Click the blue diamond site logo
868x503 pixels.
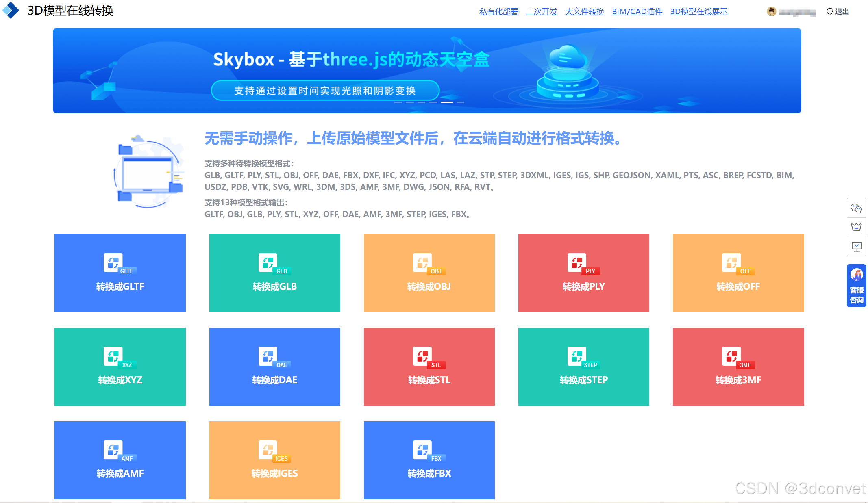point(11,11)
